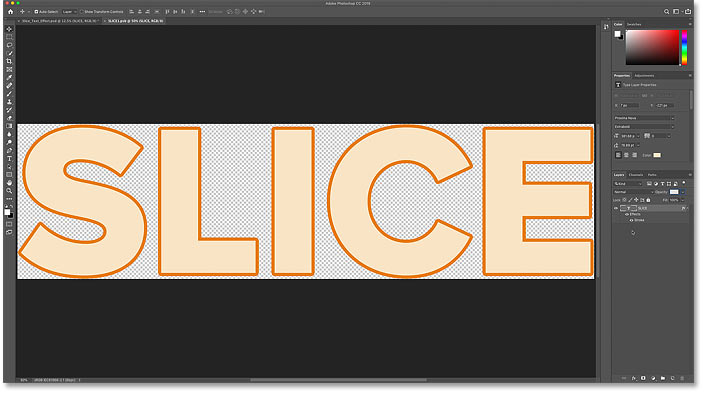Switch to the Adjustments tab
Screen dimensions: 704x394
coord(644,75)
